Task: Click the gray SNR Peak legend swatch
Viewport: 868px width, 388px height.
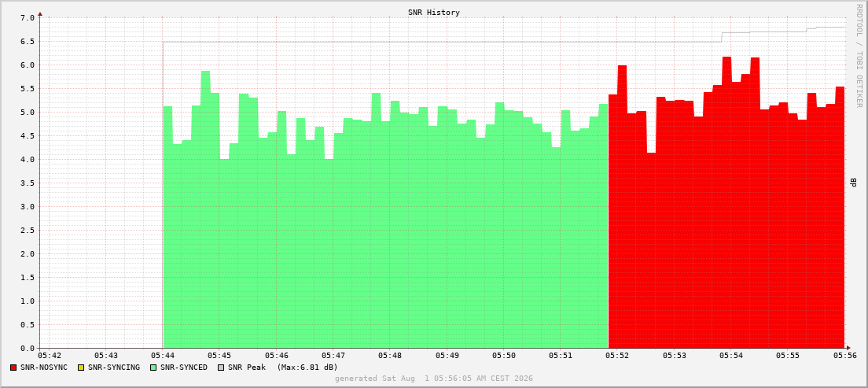Action: [x=220, y=368]
